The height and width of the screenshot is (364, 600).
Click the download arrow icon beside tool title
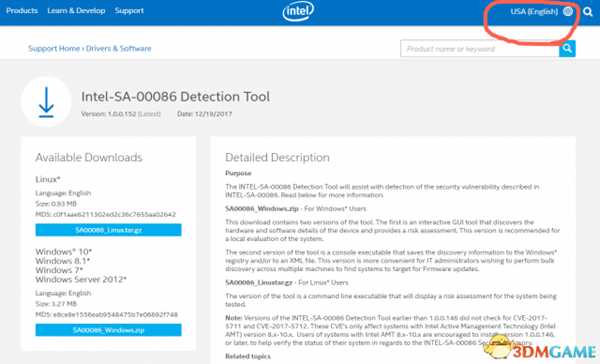pos(46,102)
